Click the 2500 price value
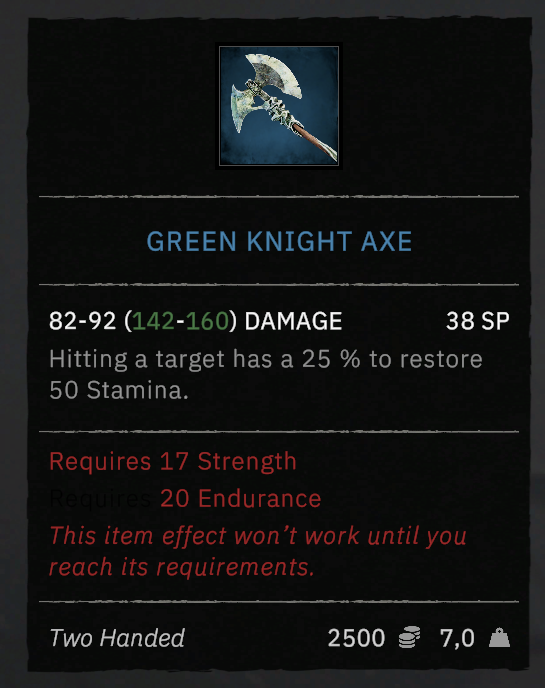 pyautogui.click(x=356, y=638)
